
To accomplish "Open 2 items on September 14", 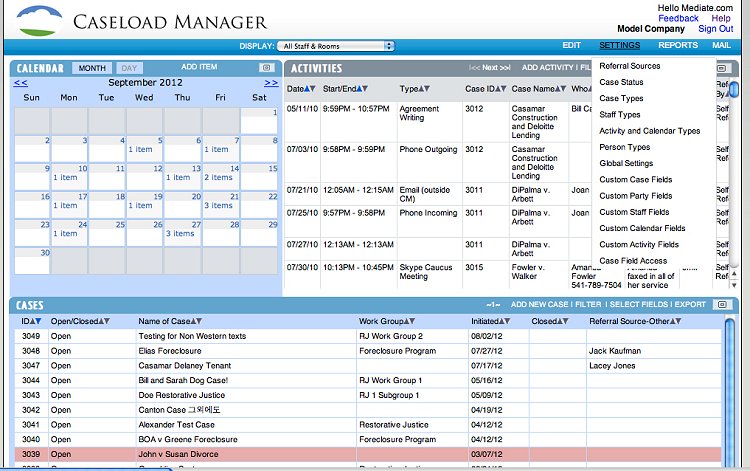I will (219, 177).
